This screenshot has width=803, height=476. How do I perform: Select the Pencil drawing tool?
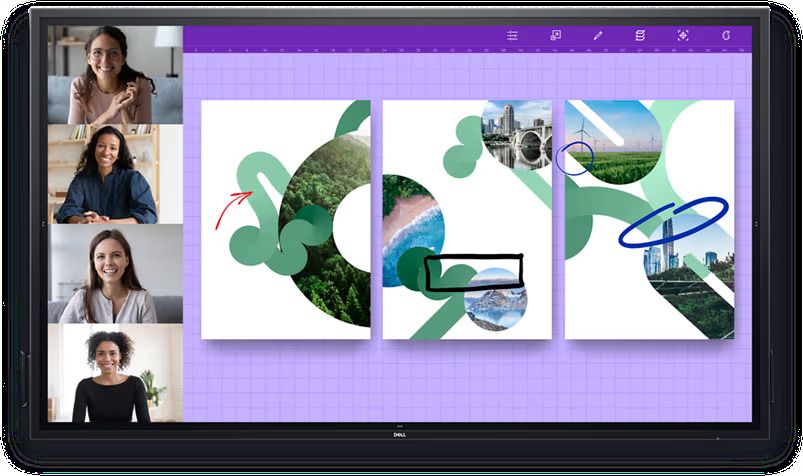[x=598, y=35]
